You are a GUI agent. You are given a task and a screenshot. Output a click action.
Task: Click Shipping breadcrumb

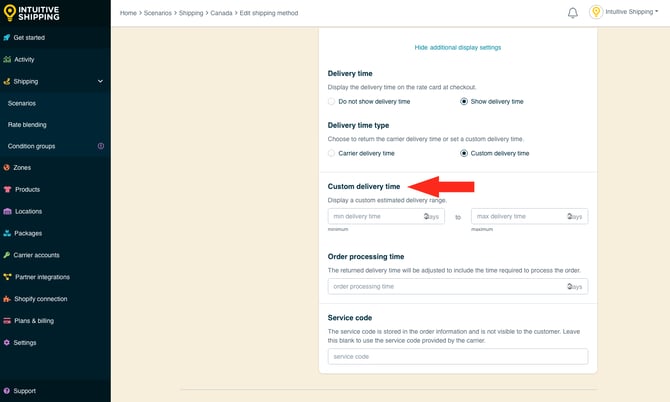191,13
